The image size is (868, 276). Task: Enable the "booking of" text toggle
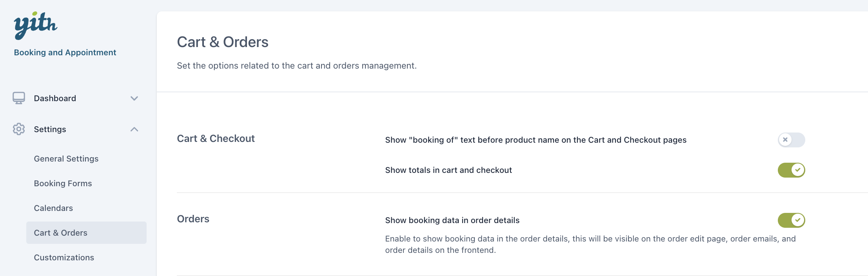coord(791,140)
